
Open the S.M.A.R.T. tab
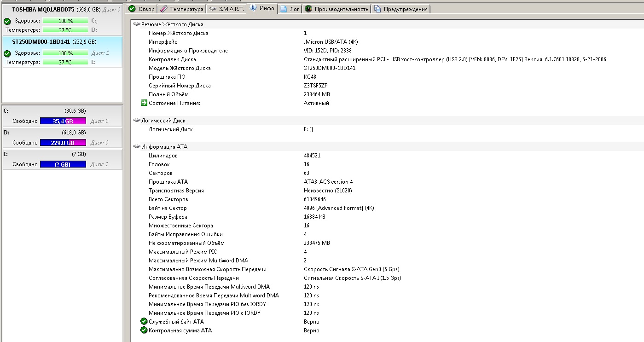226,9
